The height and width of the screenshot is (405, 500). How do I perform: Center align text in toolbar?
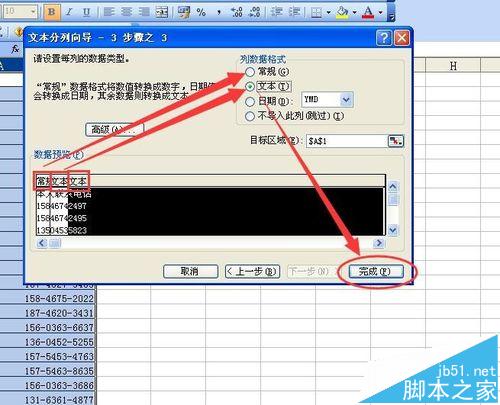point(126,12)
